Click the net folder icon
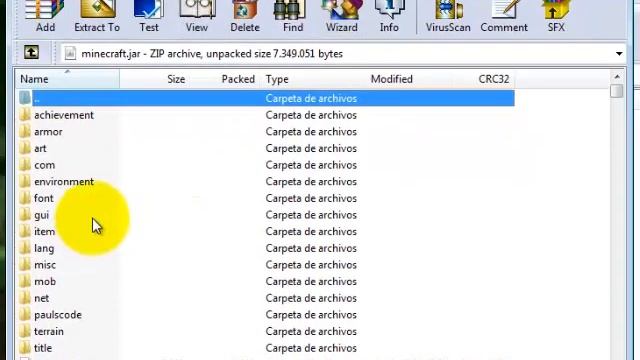The width and height of the screenshot is (640, 360). click(x=25, y=298)
